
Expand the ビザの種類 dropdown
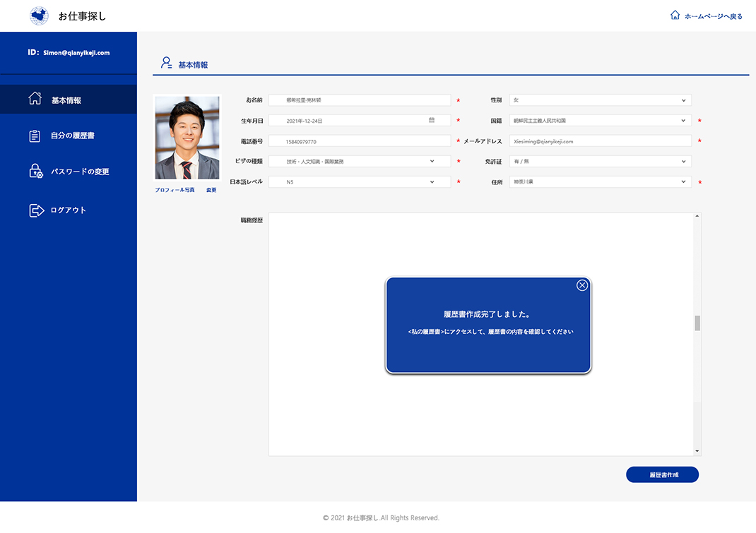point(432,162)
